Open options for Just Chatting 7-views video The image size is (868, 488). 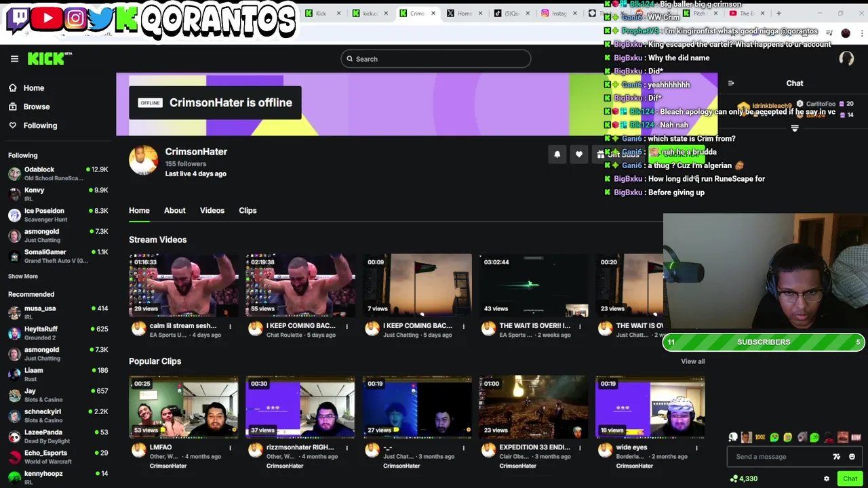click(463, 327)
